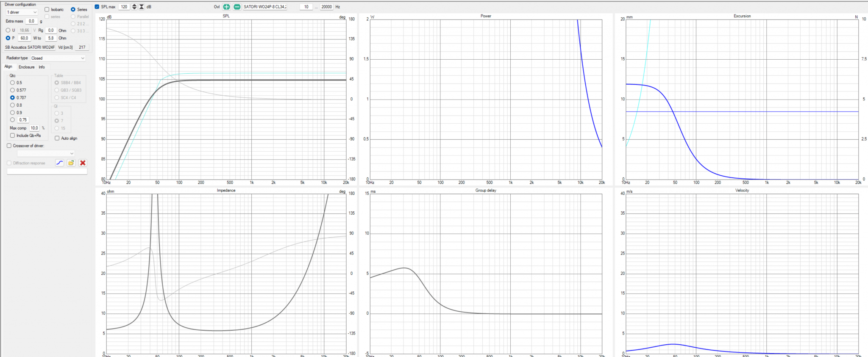The height and width of the screenshot is (357, 868).
Task: Edit the end frequency field showing 20000
Action: click(x=326, y=7)
